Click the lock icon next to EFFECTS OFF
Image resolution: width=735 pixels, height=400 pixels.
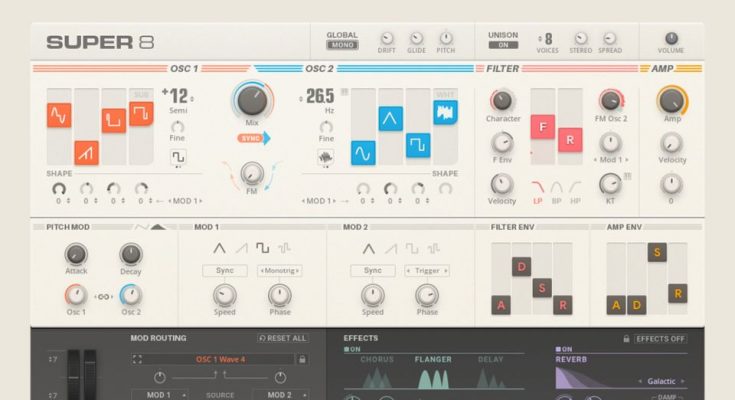[626, 339]
